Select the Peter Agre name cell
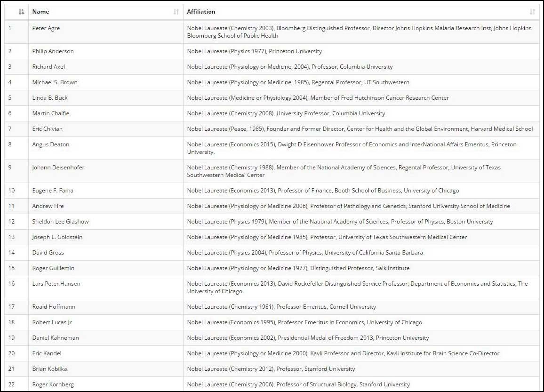Screen dimensions: 544x392 click(x=46, y=28)
